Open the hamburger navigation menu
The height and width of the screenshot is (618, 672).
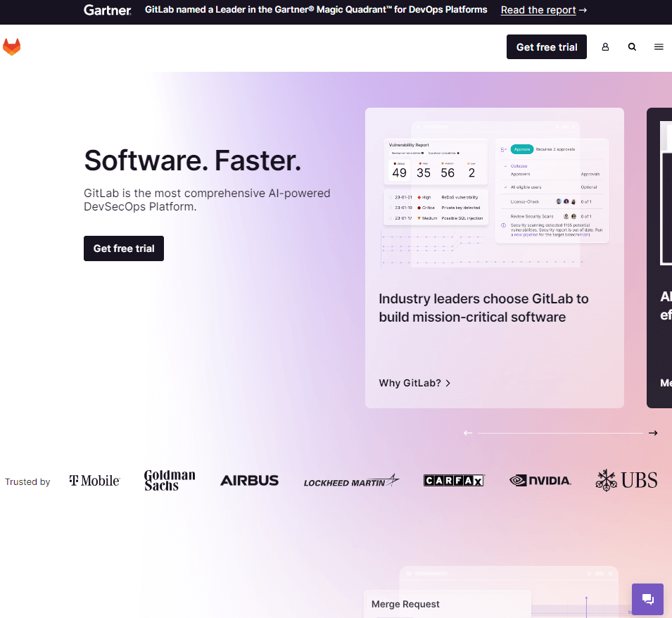click(x=659, y=46)
